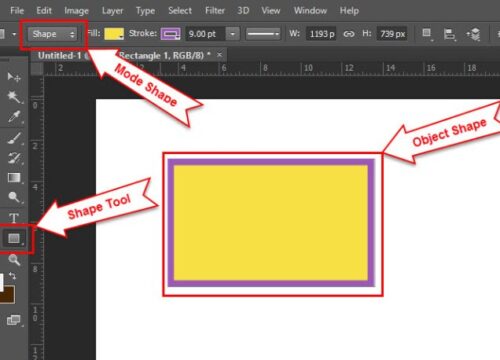500x360 pixels.
Task: Click the ruler origin corner box
Action: point(37,69)
